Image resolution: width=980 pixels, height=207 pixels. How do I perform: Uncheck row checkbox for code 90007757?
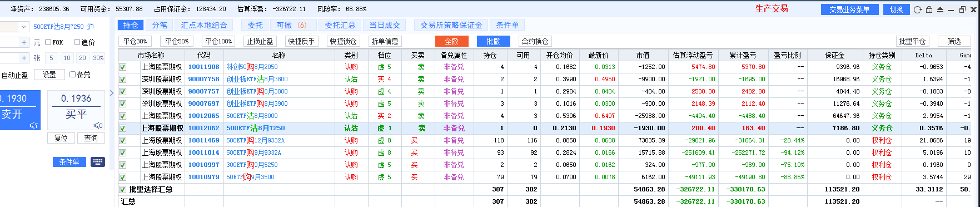point(122,91)
